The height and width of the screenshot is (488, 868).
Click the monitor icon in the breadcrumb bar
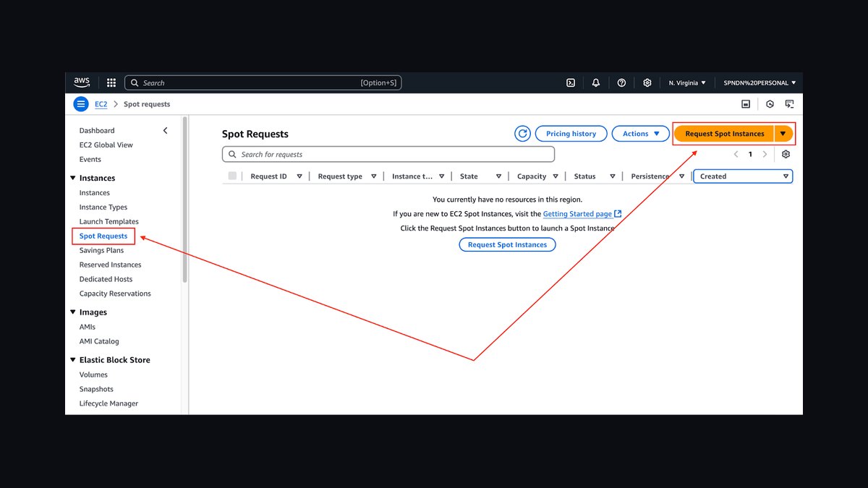pos(790,104)
